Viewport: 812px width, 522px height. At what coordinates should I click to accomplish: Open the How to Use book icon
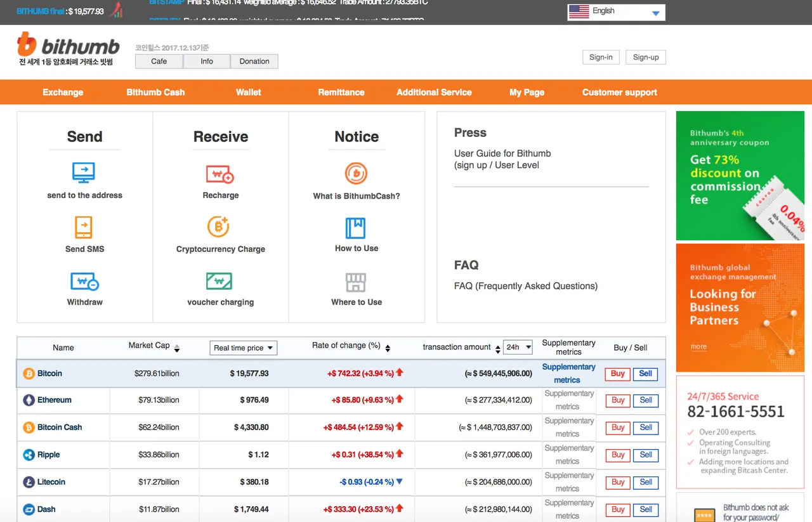click(355, 228)
